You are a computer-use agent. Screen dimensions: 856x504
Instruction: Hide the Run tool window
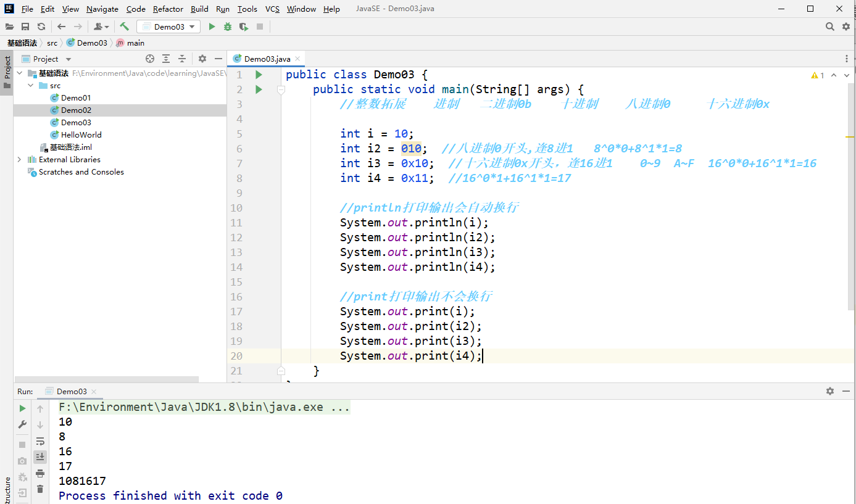pos(846,391)
